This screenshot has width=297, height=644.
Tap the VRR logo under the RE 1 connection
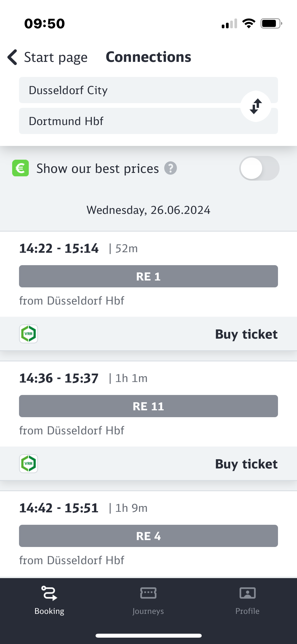tap(29, 334)
